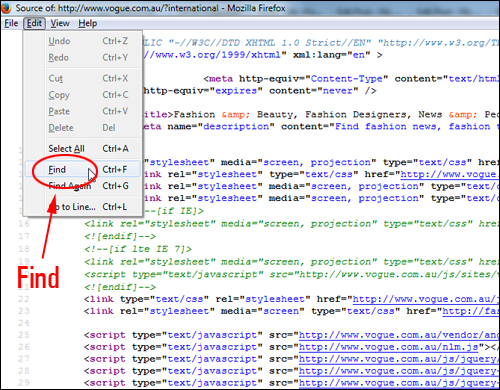Close the open Edit menu
The height and width of the screenshot is (390, 500).
[34, 23]
